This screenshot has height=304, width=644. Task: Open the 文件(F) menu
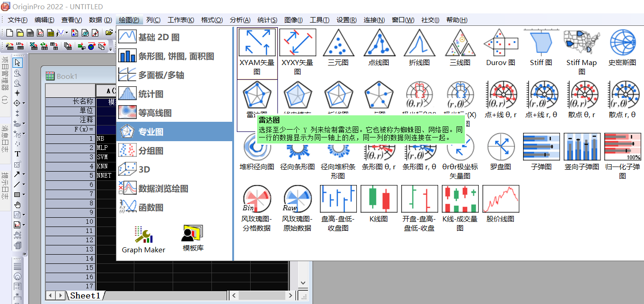click(18, 20)
